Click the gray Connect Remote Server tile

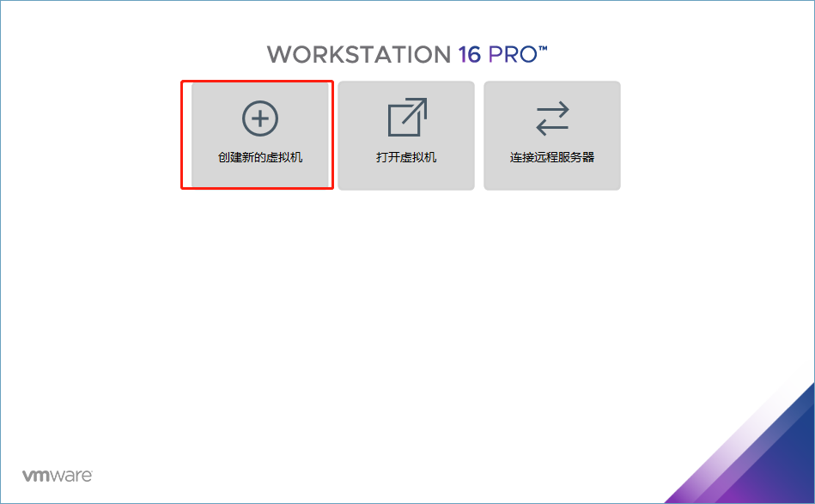tap(552, 136)
